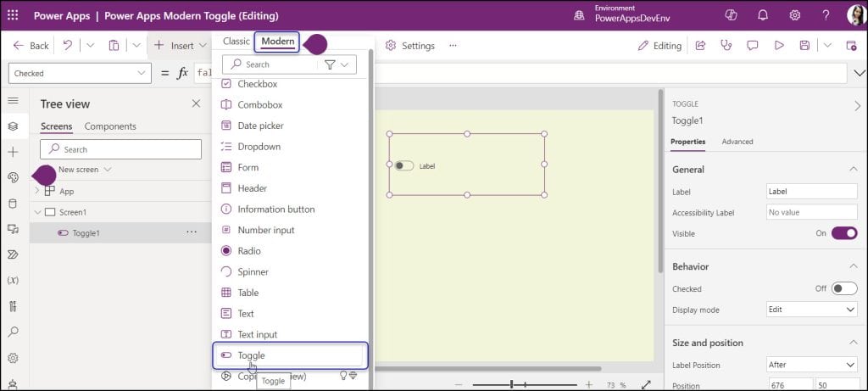Viewport: 868px width, 391px height.
Task: Insert the Toggle control from list
Action: [x=291, y=355]
